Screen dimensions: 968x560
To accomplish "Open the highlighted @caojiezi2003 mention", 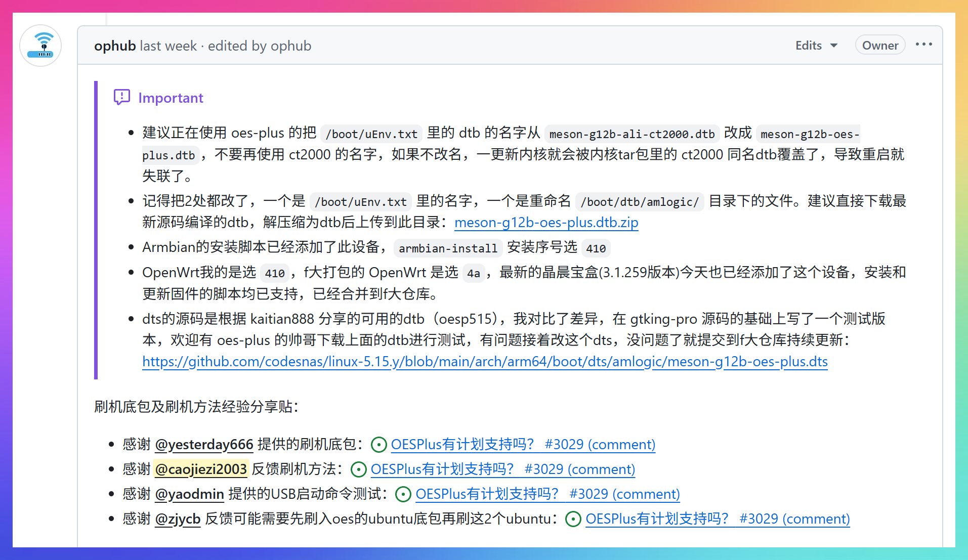I will click(x=200, y=469).
